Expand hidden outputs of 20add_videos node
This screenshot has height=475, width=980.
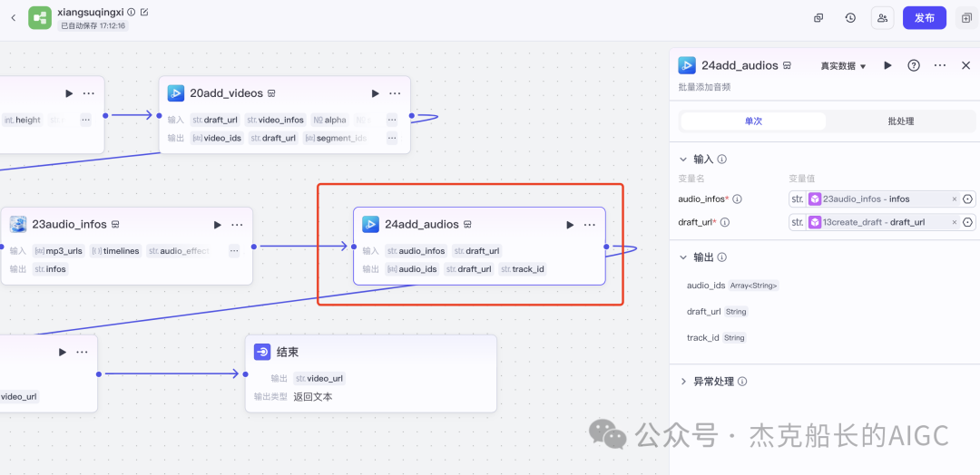coord(392,138)
